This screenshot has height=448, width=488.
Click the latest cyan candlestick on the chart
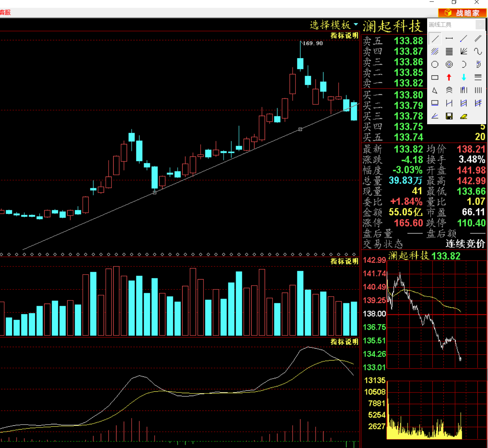(354, 111)
